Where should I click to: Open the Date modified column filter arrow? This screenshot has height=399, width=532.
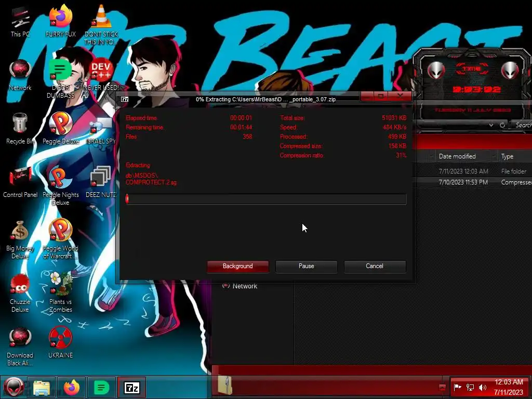494,156
